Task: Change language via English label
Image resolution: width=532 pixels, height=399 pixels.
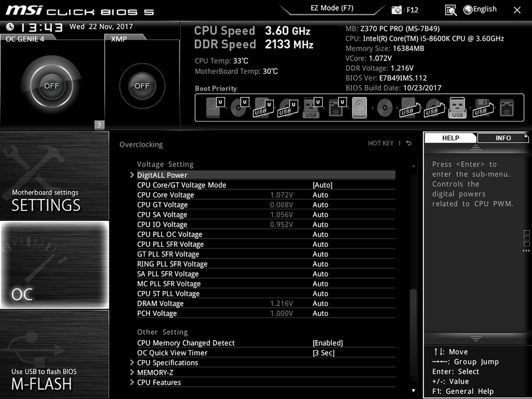Action: [485, 9]
